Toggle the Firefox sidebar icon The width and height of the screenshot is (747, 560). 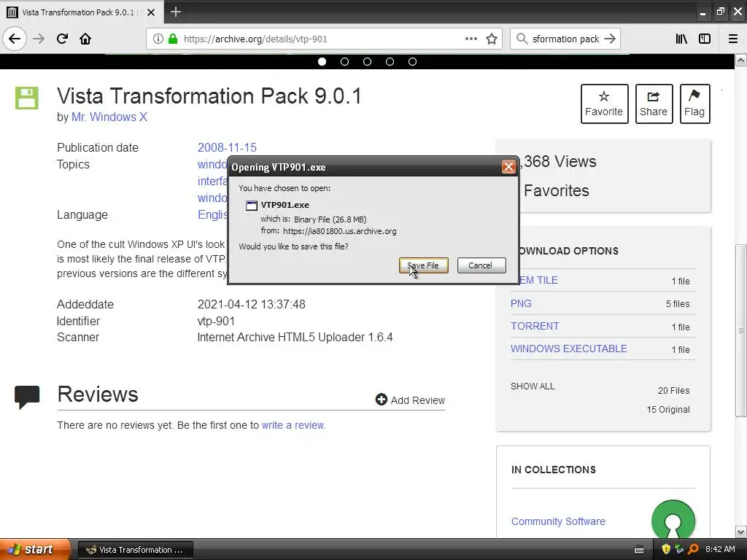tap(705, 39)
